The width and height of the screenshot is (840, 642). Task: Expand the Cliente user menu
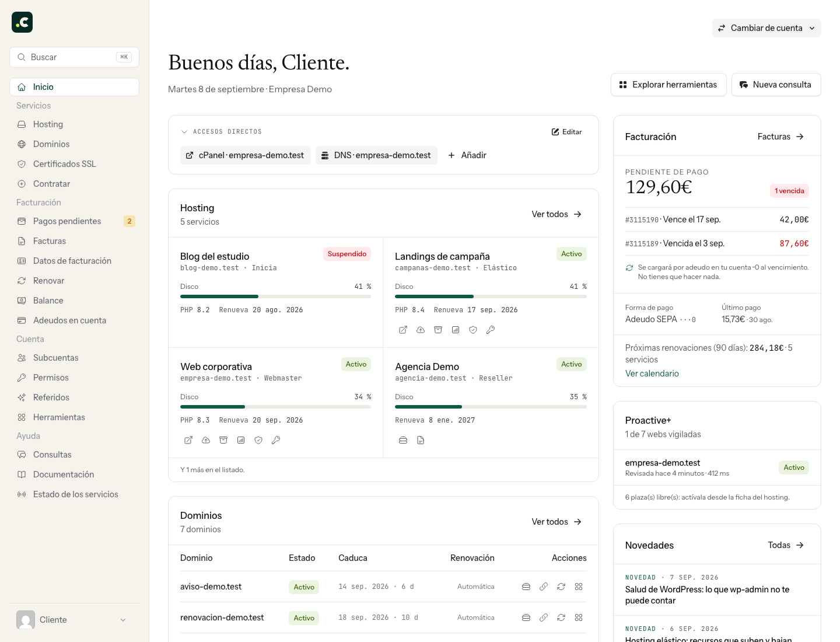[74, 620]
